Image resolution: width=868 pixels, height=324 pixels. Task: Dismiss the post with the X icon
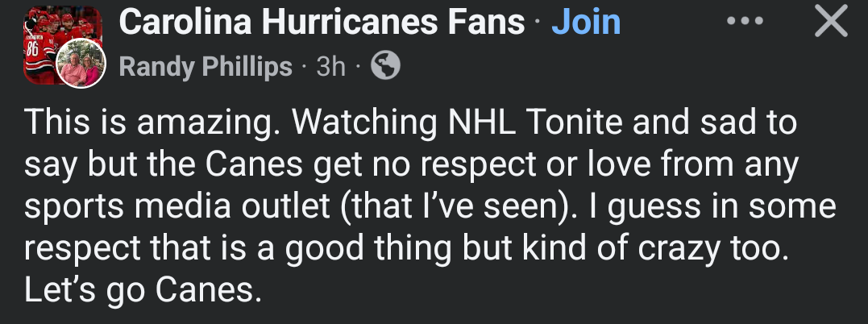831,22
